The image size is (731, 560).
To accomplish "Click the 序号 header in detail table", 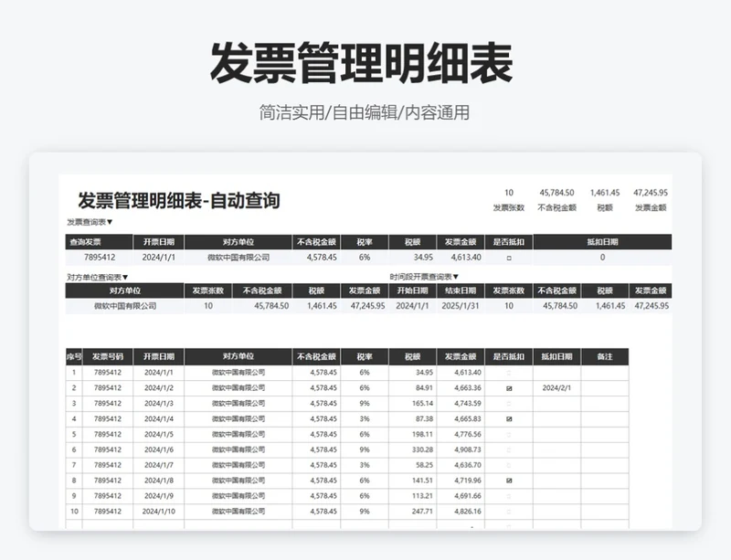I will pos(74,356).
